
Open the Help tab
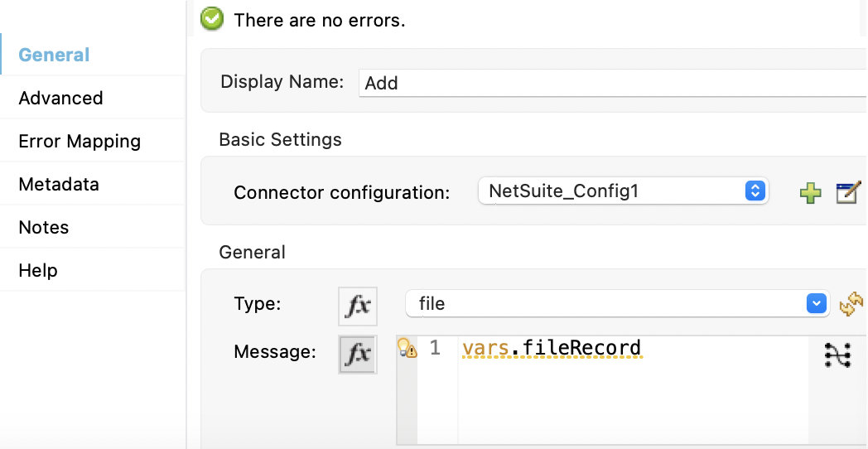[x=38, y=270]
